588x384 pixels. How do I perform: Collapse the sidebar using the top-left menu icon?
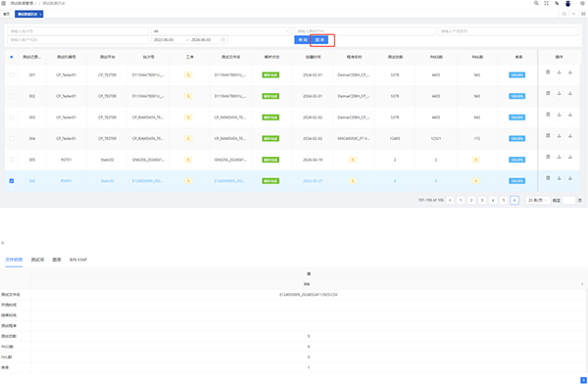[x=3, y=3]
